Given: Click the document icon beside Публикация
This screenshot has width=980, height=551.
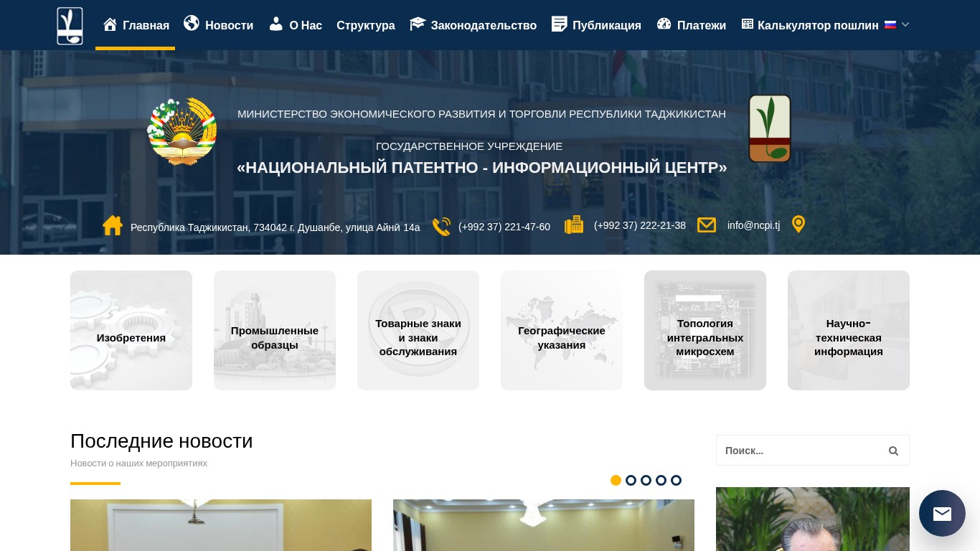Looking at the screenshot, I should (559, 24).
